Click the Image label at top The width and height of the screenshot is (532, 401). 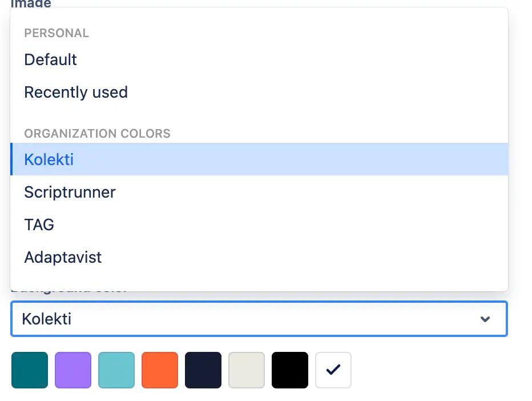click(x=31, y=4)
